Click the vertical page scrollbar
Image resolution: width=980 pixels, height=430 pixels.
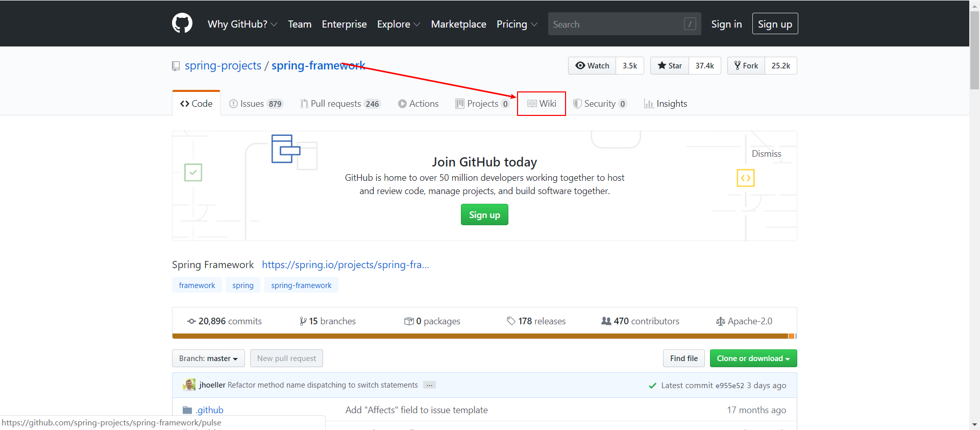coord(974,50)
